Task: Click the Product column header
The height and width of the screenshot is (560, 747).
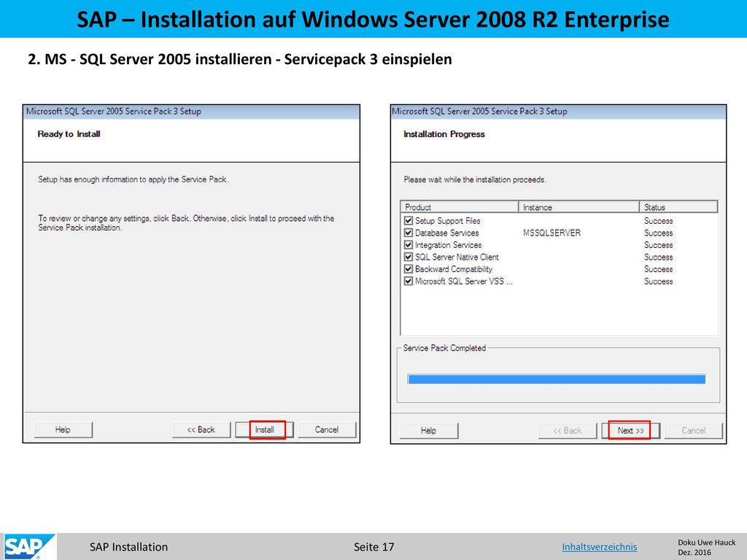Action: tap(460, 207)
